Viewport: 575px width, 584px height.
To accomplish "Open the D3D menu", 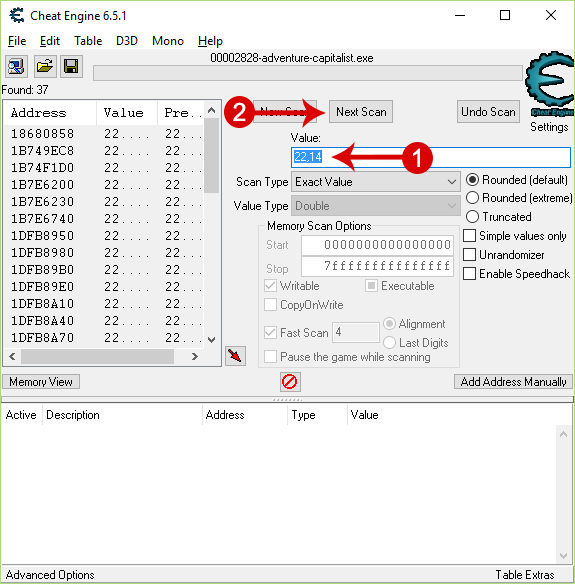I will pos(127,41).
